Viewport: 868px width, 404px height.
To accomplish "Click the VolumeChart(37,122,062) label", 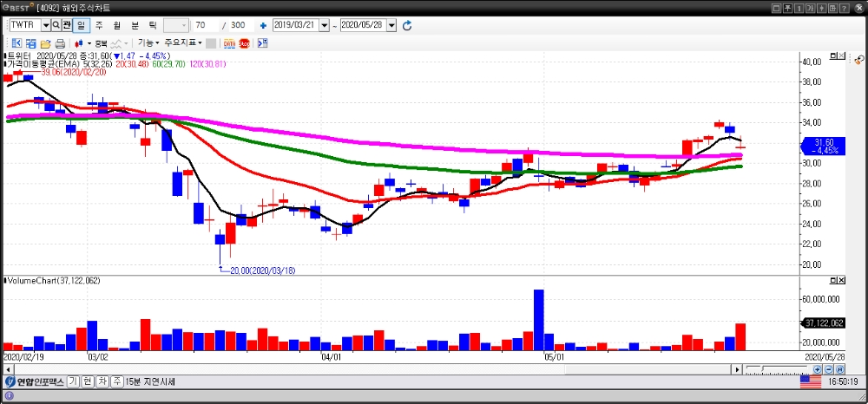I will [x=54, y=280].
